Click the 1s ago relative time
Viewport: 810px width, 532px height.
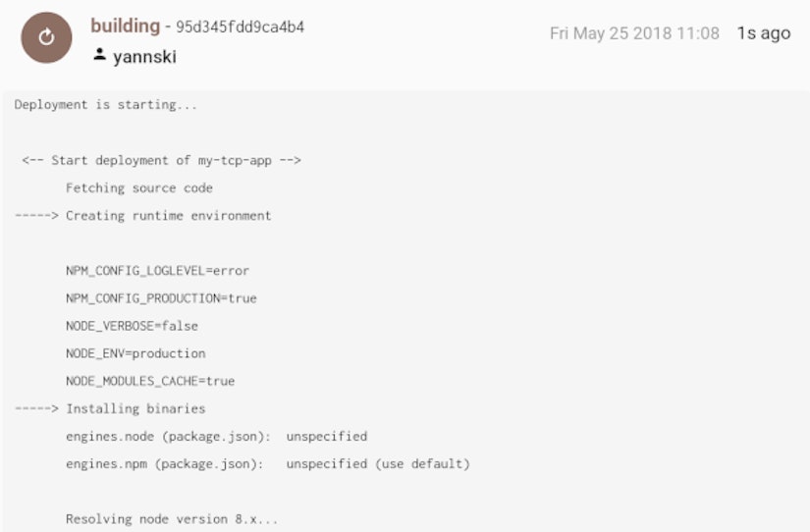click(764, 33)
